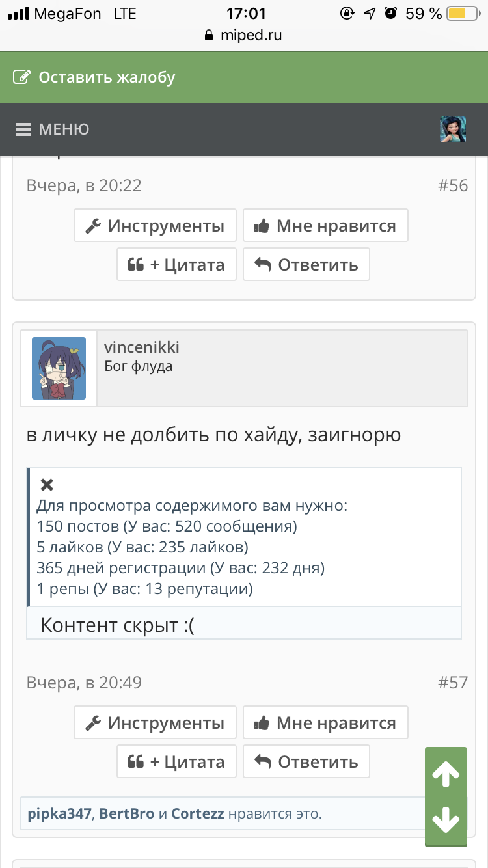Screen dimensions: 488x868
Task: Click Инструменты under post #56
Action: tap(155, 226)
